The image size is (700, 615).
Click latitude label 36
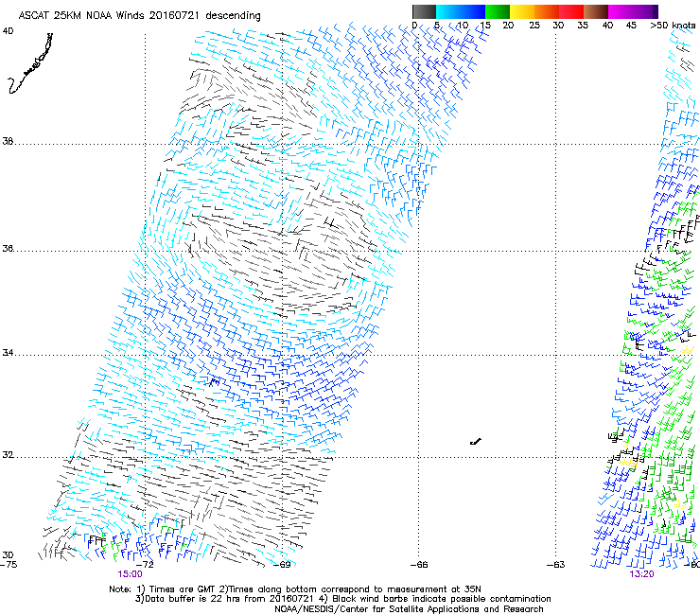point(8,248)
